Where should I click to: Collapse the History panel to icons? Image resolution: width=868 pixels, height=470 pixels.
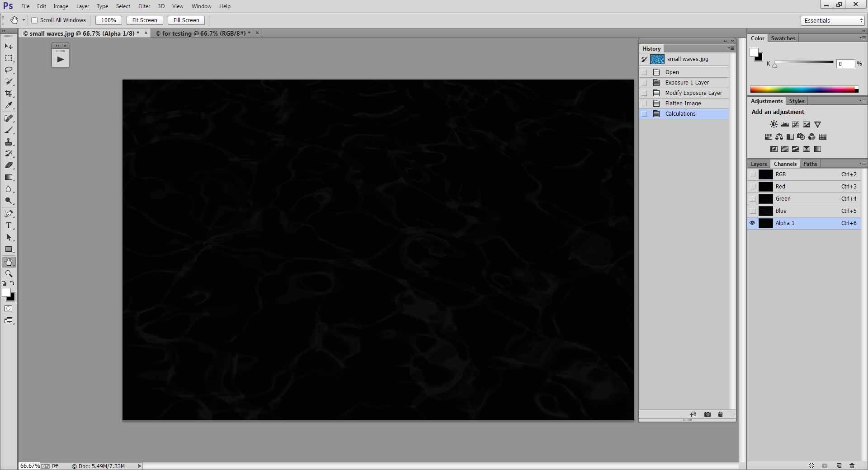[725, 41]
